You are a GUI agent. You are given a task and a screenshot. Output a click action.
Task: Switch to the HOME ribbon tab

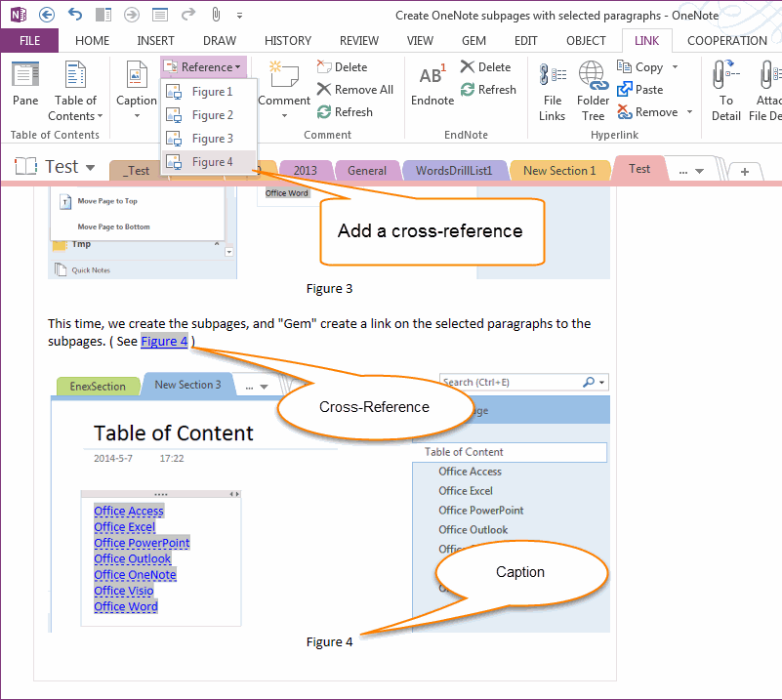93,40
